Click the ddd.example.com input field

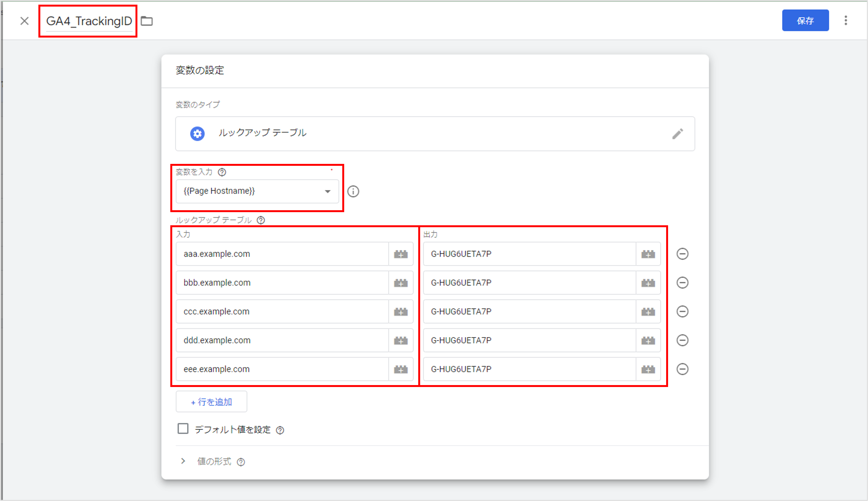pyautogui.click(x=282, y=340)
